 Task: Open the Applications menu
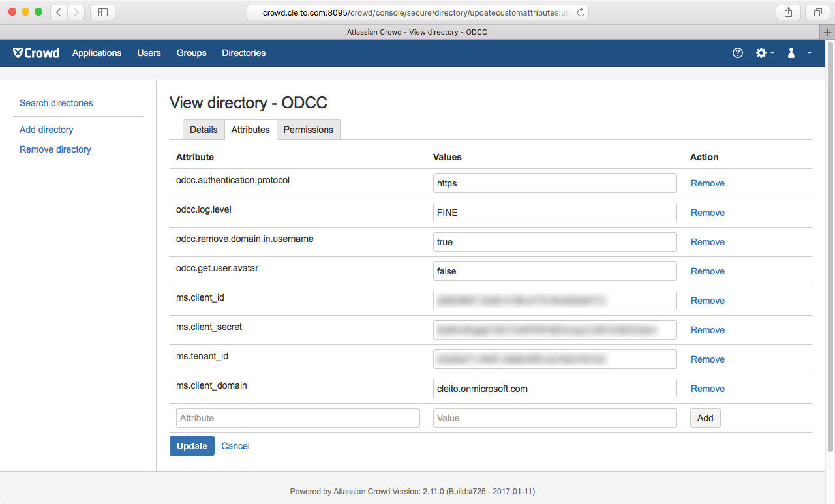click(97, 53)
